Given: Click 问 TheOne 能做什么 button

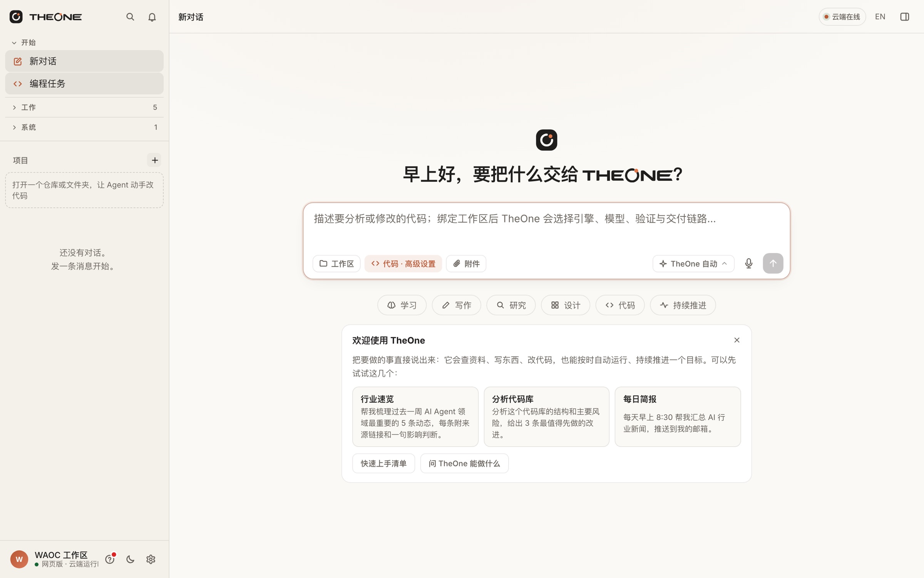Looking at the screenshot, I should 464,463.
